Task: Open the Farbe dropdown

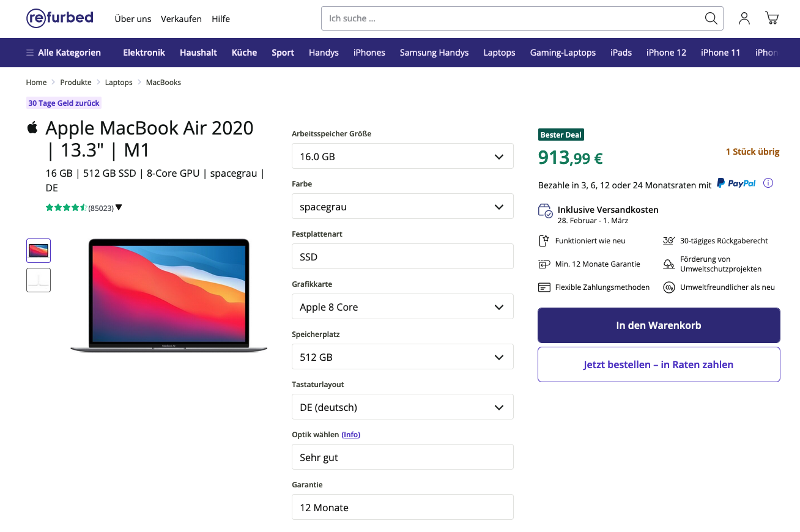Action: tap(402, 206)
